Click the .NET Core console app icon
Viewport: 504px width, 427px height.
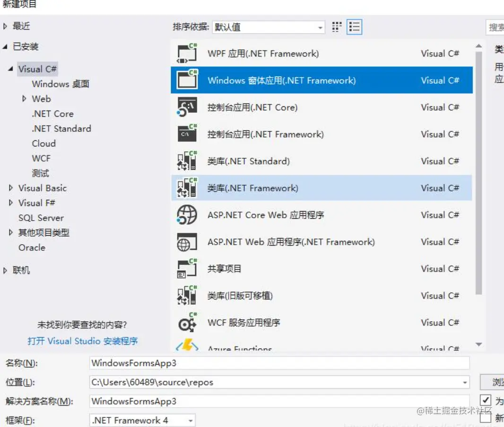[187, 107]
